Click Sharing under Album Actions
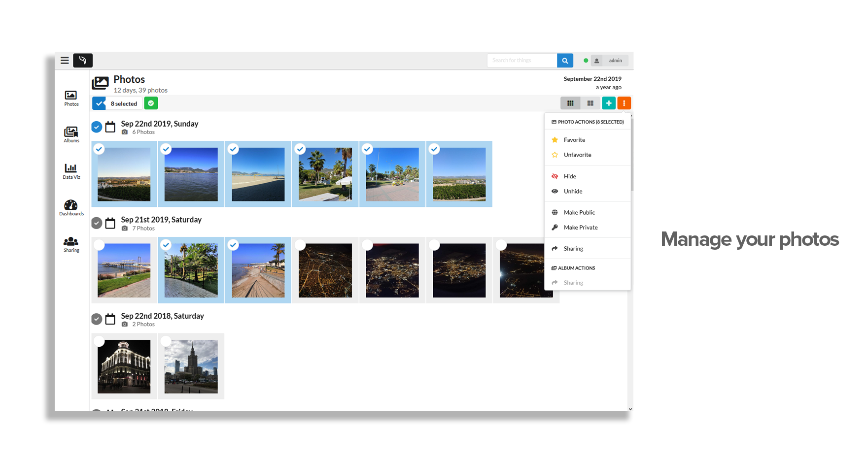 point(588,283)
